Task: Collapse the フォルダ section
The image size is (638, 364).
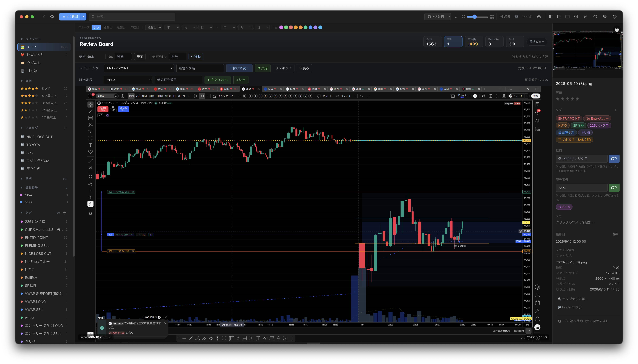Action: pyautogui.click(x=22, y=128)
